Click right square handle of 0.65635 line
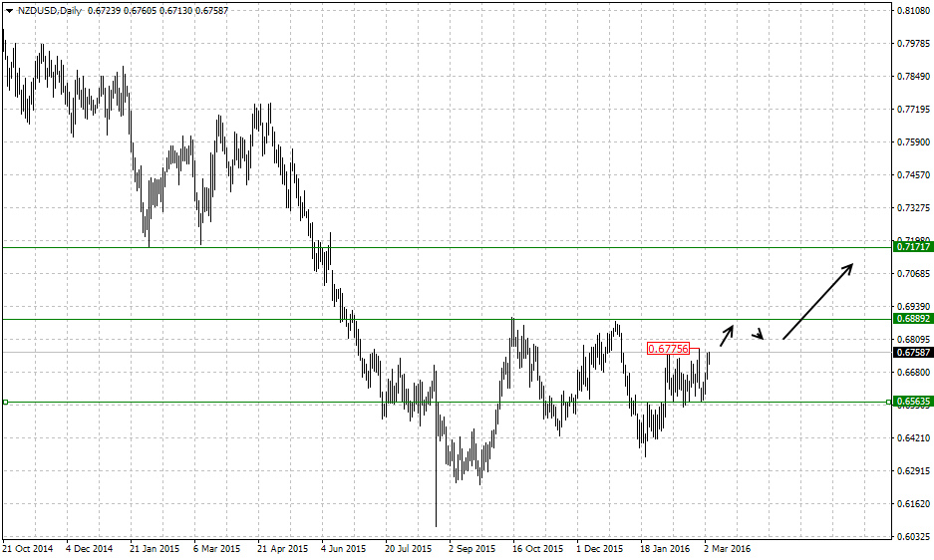934x560 pixels. click(x=887, y=403)
